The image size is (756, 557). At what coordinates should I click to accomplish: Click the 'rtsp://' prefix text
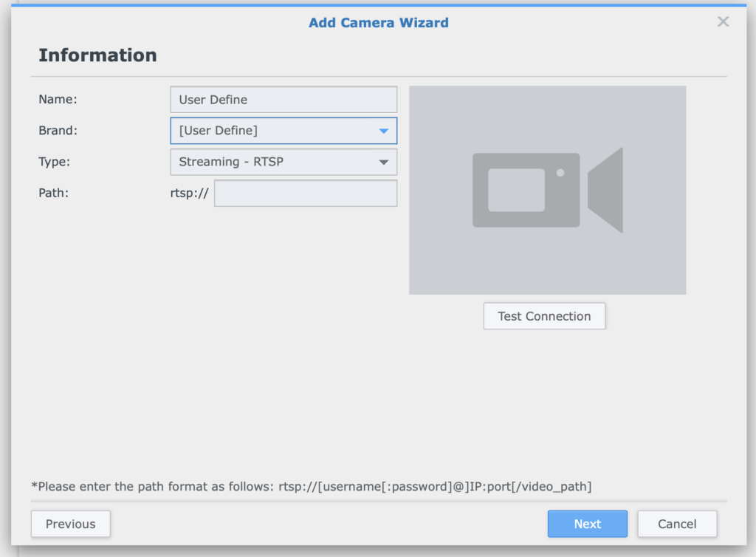tap(190, 194)
